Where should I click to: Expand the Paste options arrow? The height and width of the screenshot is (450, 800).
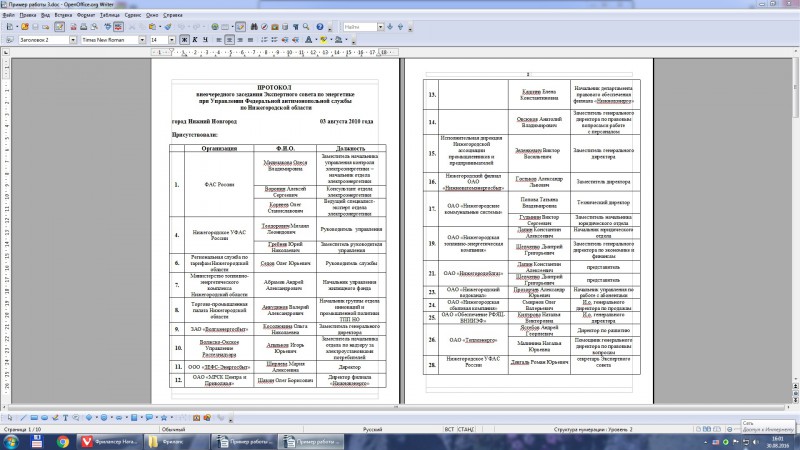[160, 27]
